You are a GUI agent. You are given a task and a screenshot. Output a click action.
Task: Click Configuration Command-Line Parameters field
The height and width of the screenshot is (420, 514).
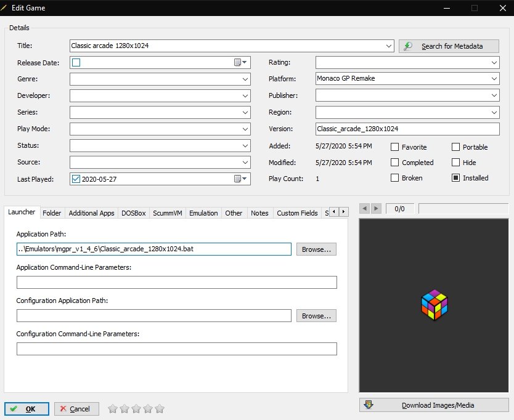(x=177, y=349)
